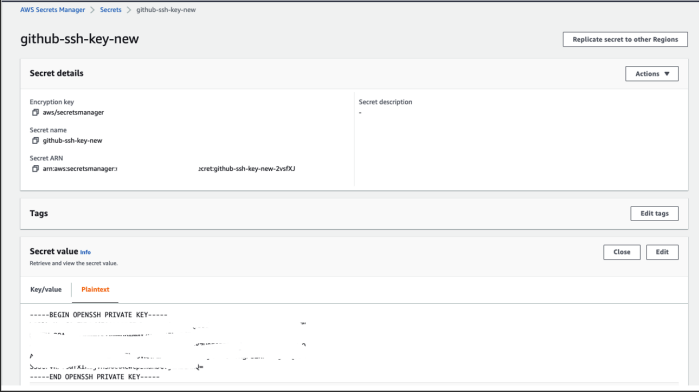The height and width of the screenshot is (392, 699).
Task: Click the Secret details heading
Action: click(x=57, y=73)
